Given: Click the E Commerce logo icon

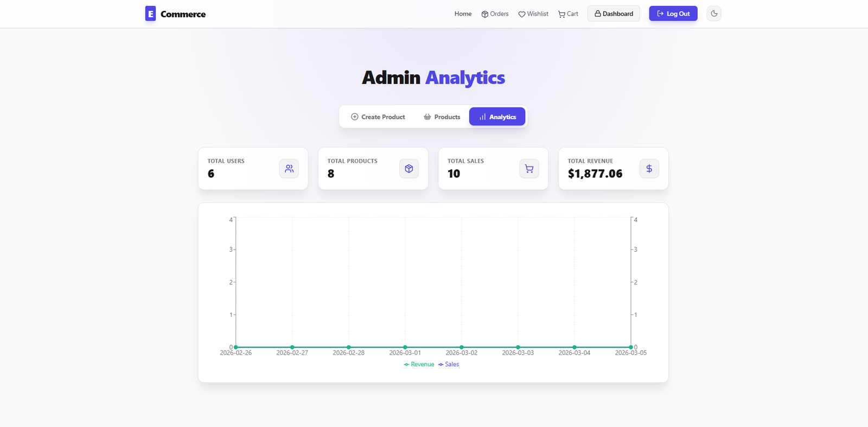Looking at the screenshot, I should coord(150,14).
